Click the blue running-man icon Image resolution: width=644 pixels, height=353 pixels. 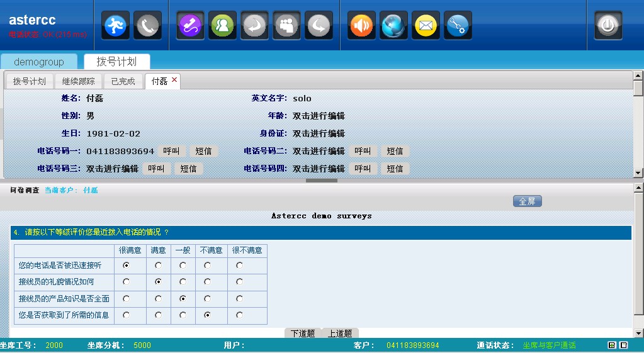pyautogui.click(x=116, y=25)
